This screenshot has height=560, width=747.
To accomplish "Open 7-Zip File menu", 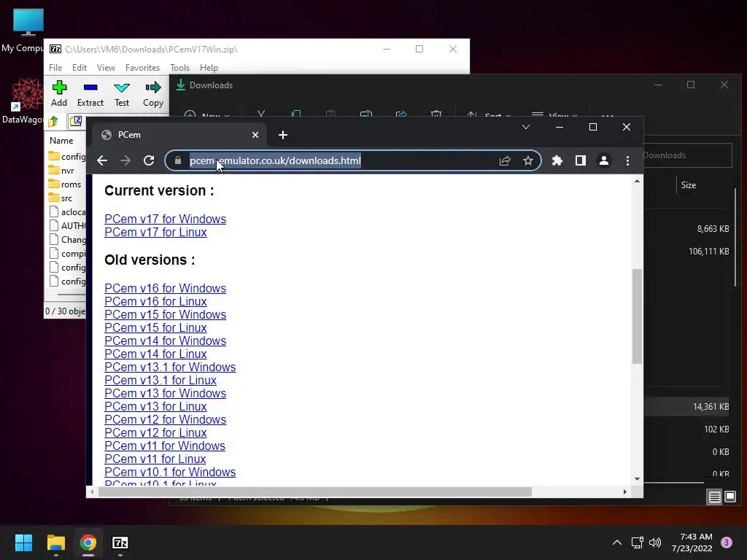I will pyautogui.click(x=55, y=68).
